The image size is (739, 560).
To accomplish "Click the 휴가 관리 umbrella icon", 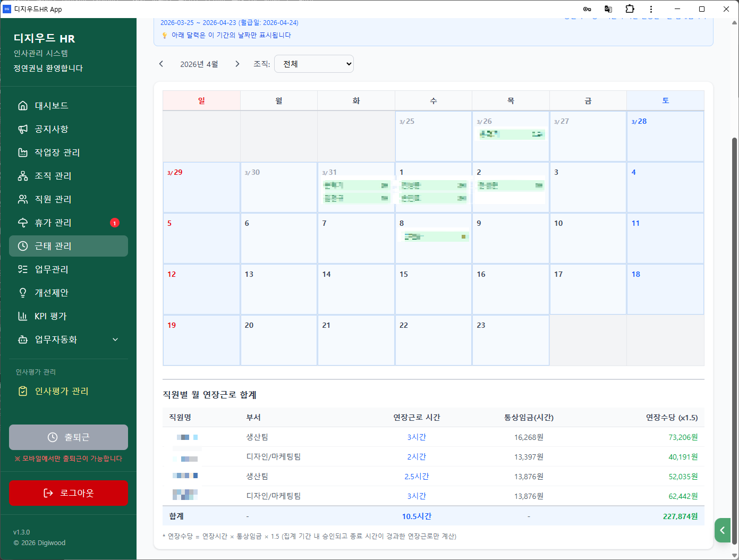I will click(x=23, y=223).
